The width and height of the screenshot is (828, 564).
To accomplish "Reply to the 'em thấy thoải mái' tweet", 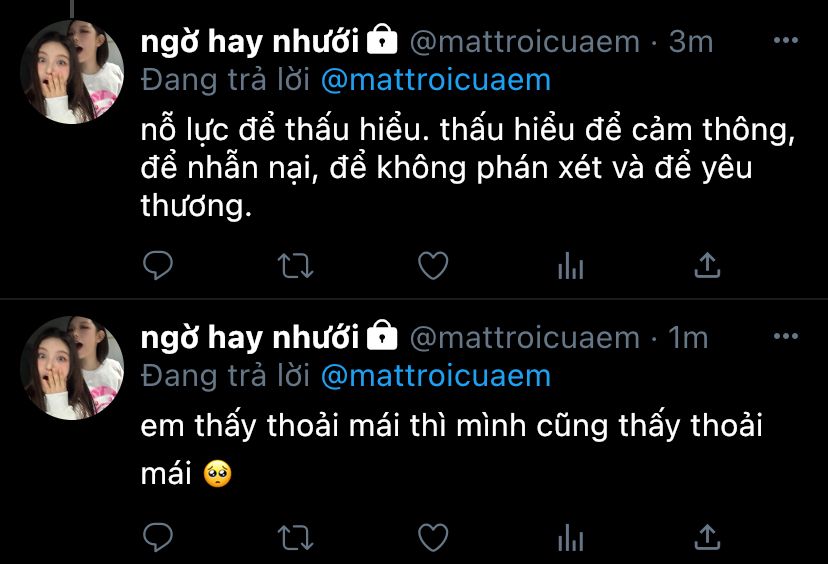I will tap(158, 537).
